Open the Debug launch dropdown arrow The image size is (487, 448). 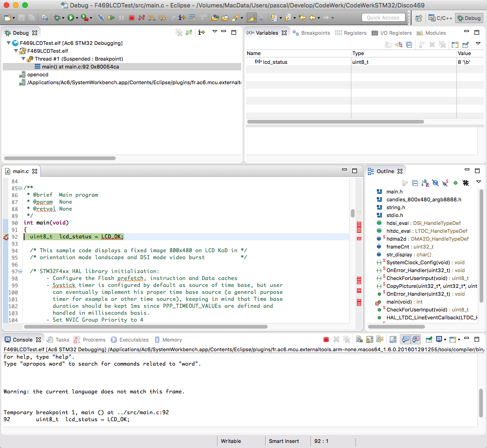(x=64, y=18)
